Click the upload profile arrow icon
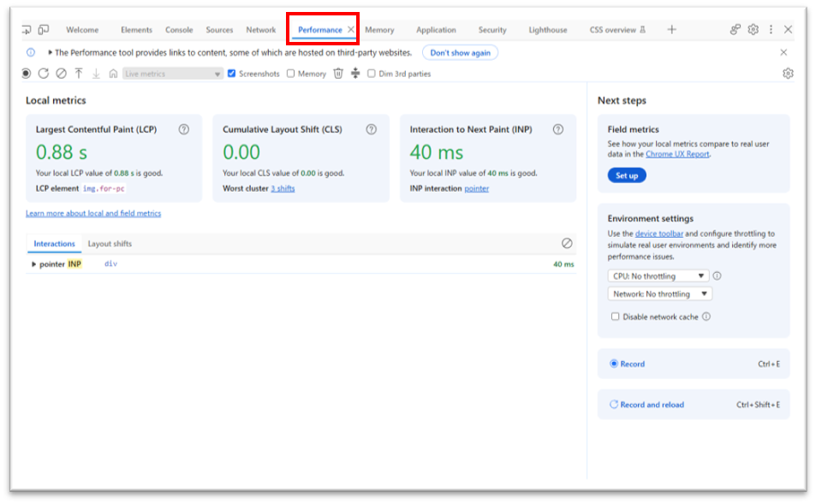This screenshot has width=816, height=504. 79,74
